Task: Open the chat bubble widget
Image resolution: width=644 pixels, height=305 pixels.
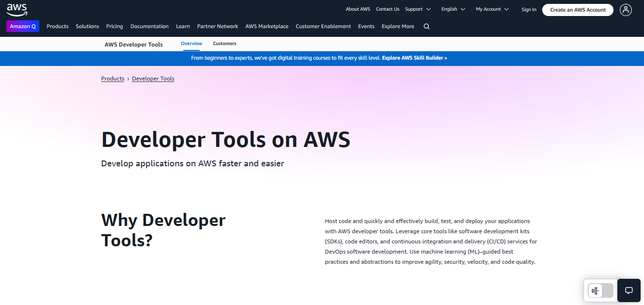Action: 628,290
